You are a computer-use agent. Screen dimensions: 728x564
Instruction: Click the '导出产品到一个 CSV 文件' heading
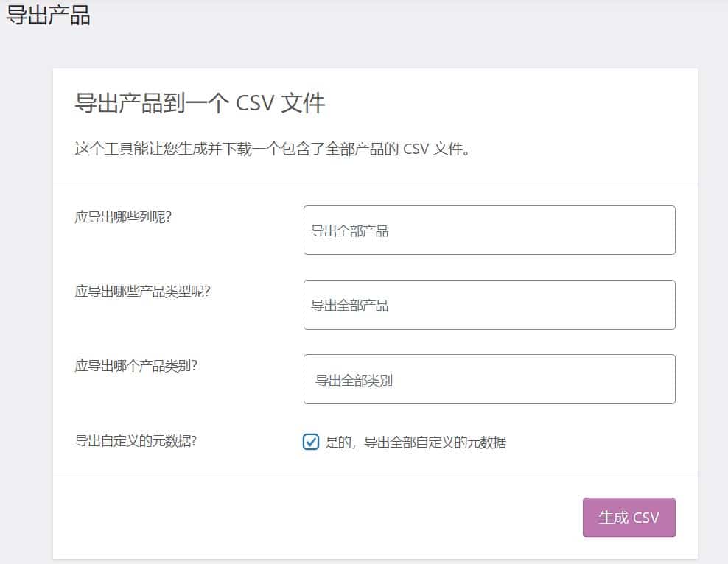(200, 102)
